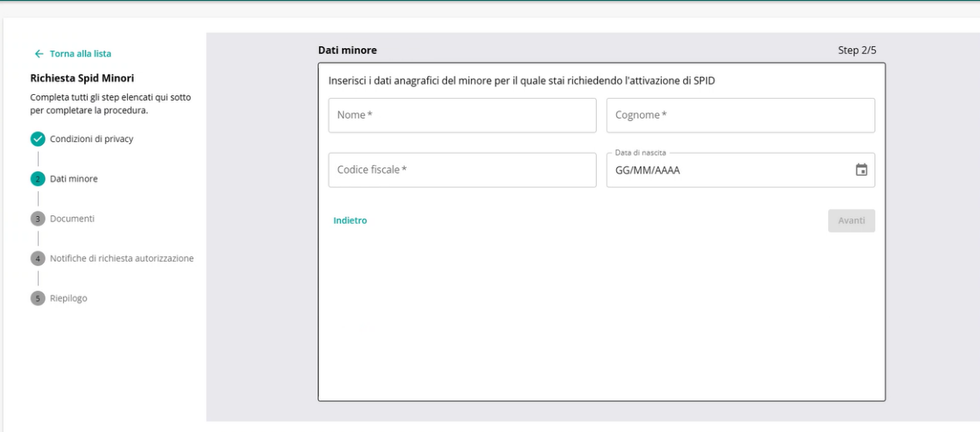Click the step 3 circle for Documenti
The image size is (980, 432).
coord(38,218)
